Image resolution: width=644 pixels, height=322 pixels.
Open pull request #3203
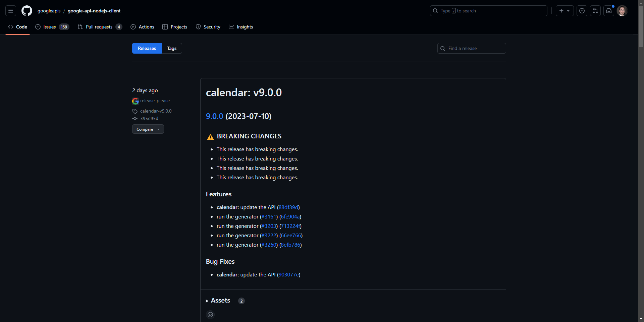click(x=269, y=226)
